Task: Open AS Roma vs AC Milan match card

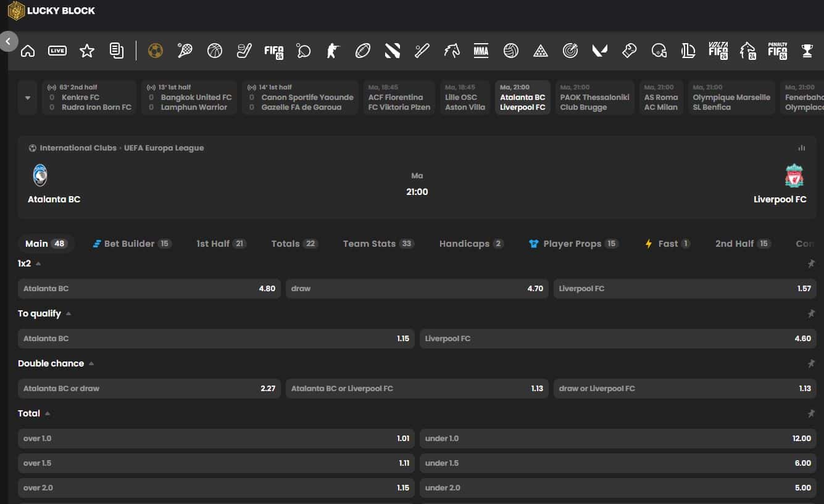Action: pos(661,97)
